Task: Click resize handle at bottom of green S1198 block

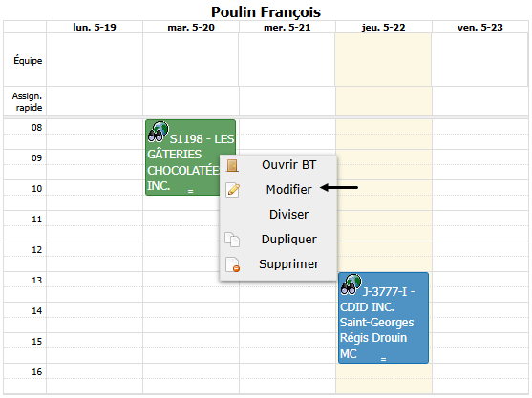Action: pos(191,192)
